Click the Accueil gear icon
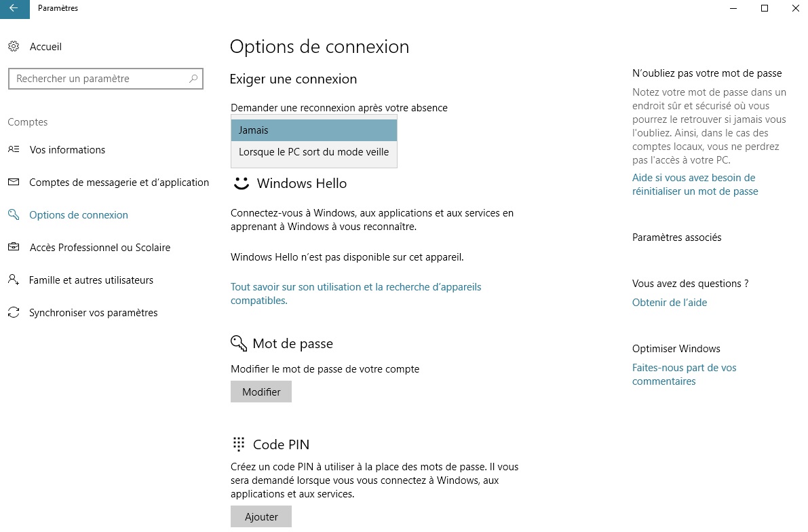 (14, 47)
